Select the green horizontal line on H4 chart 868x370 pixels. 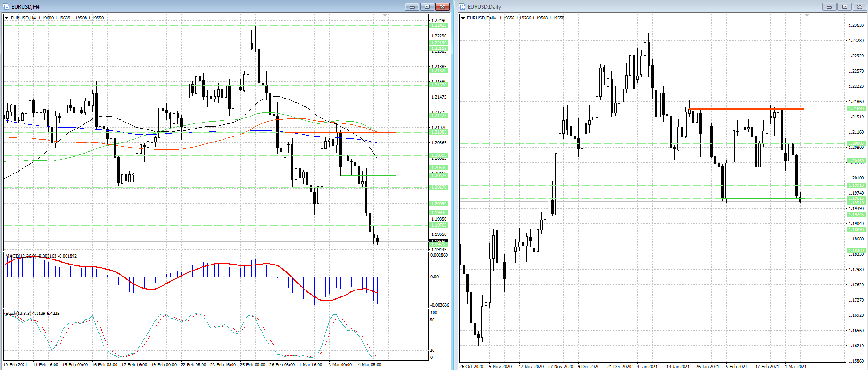[368, 176]
